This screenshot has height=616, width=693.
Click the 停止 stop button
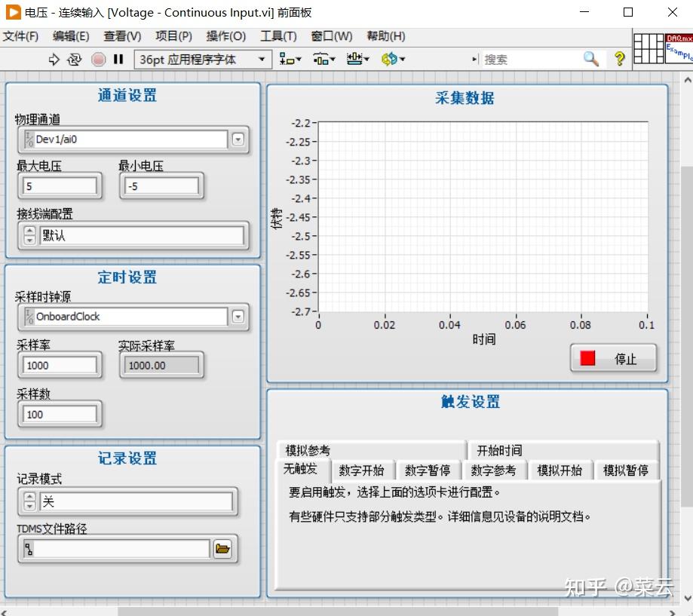[x=613, y=358]
